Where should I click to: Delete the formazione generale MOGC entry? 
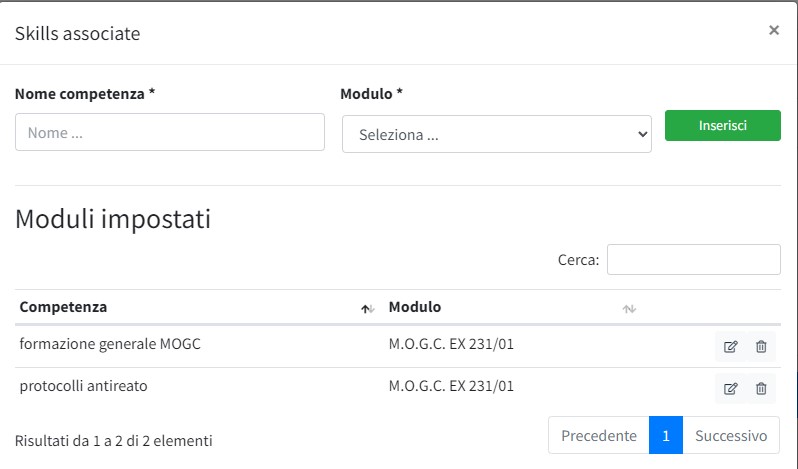click(x=761, y=347)
